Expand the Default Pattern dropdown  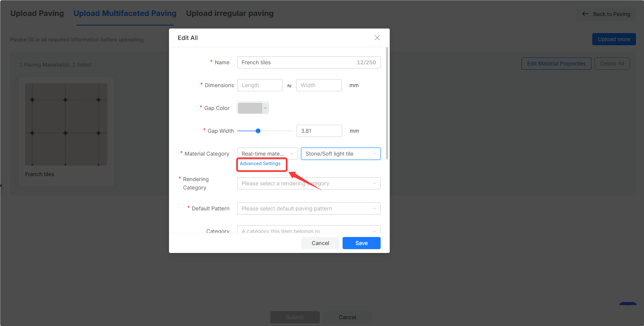(x=309, y=208)
